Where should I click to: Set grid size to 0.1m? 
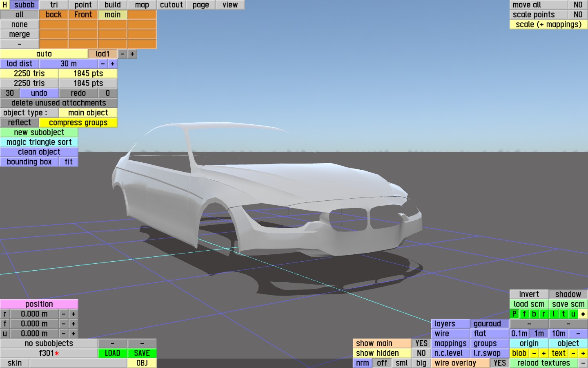[519, 334]
